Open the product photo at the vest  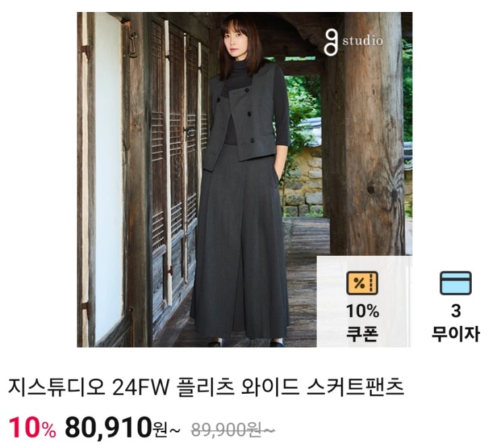(243, 117)
